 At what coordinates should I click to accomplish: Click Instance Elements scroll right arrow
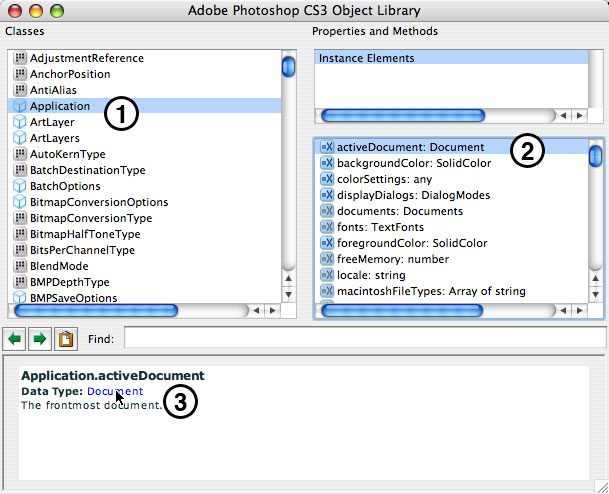[x=579, y=115]
